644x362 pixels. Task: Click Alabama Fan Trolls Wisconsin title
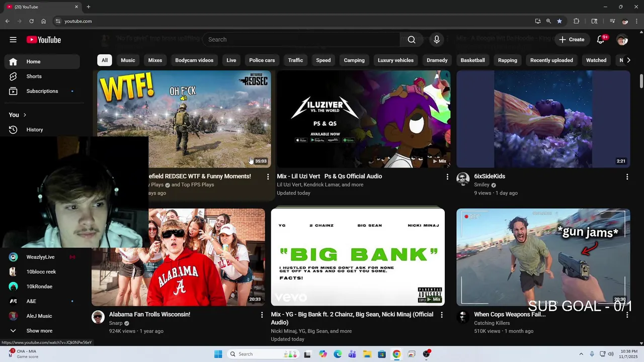(149, 314)
